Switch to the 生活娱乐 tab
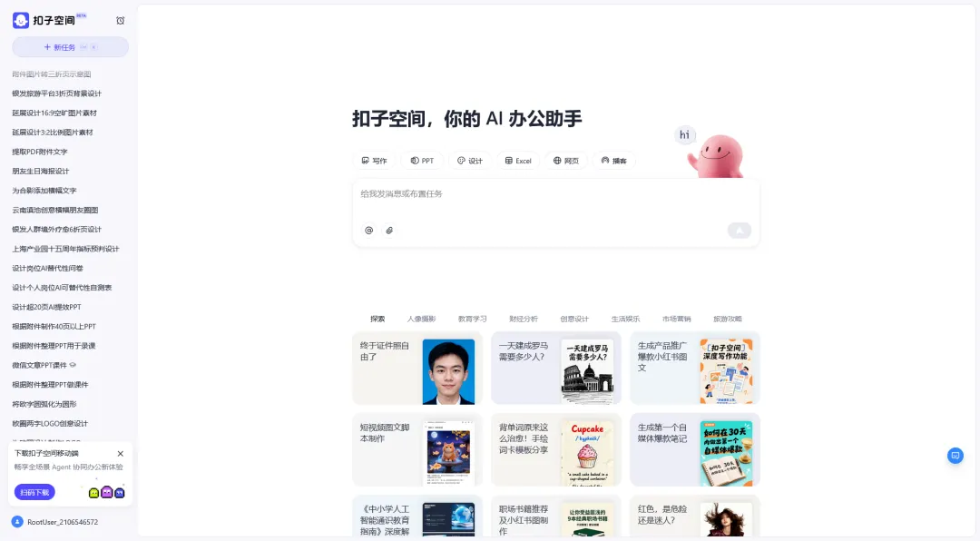 625,319
